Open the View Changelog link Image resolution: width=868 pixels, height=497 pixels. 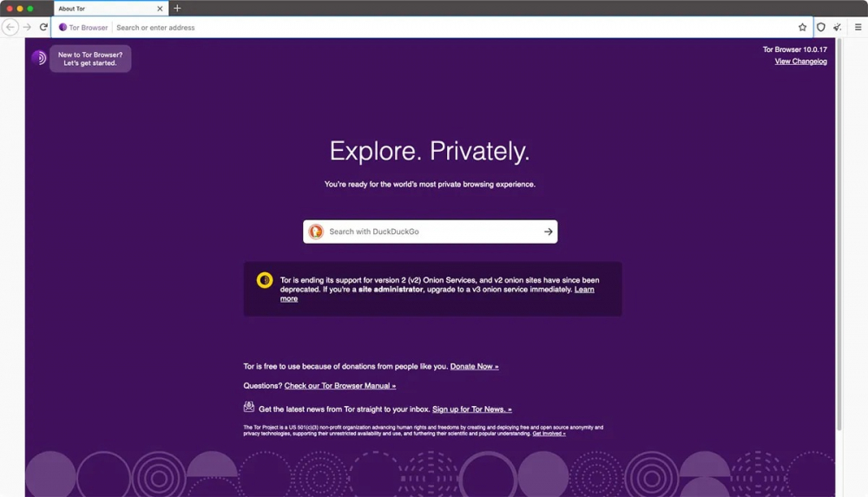(x=800, y=62)
